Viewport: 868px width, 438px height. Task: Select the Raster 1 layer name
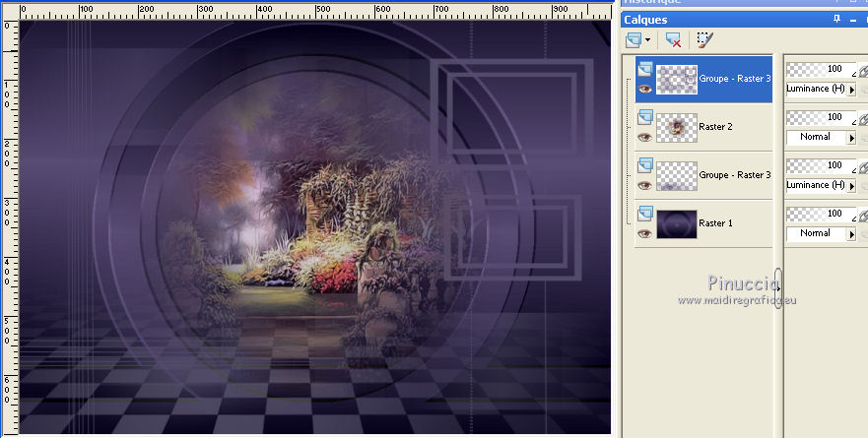715,222
